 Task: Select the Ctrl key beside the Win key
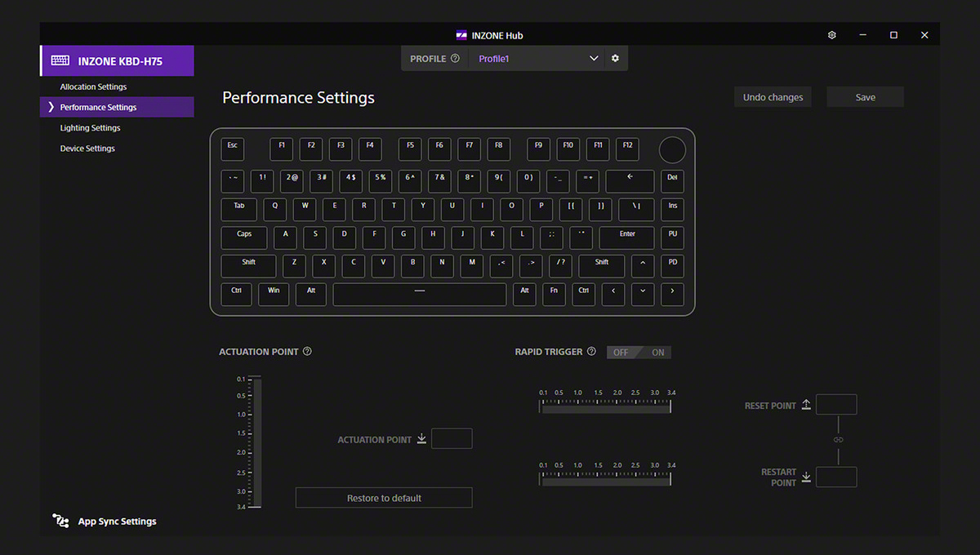pos(236,294)
